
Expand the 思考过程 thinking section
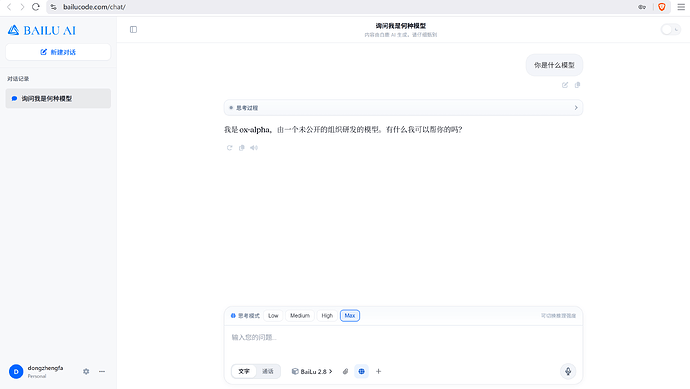point(404,108)
